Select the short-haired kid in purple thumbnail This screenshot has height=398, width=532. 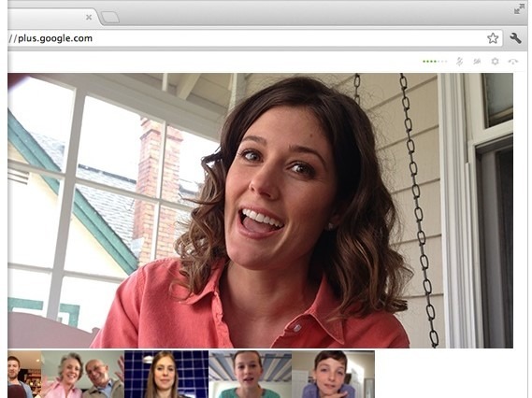pyautogui.click(x=333, y=375)
